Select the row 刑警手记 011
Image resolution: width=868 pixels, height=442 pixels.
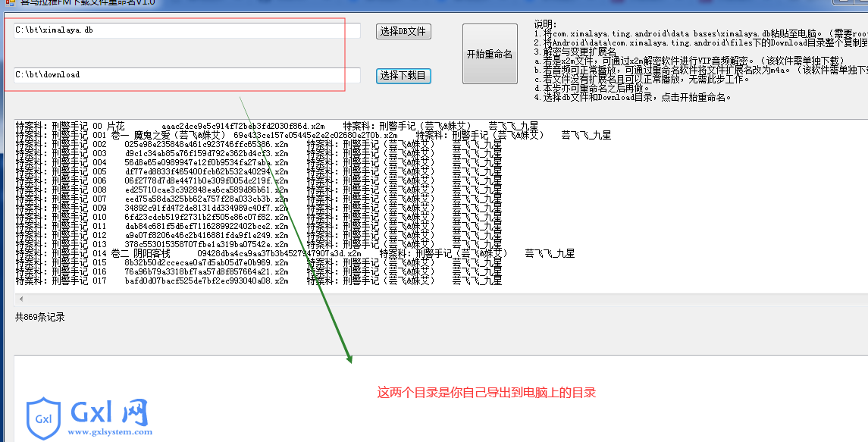pyautogui.click(x=259, y=226)
